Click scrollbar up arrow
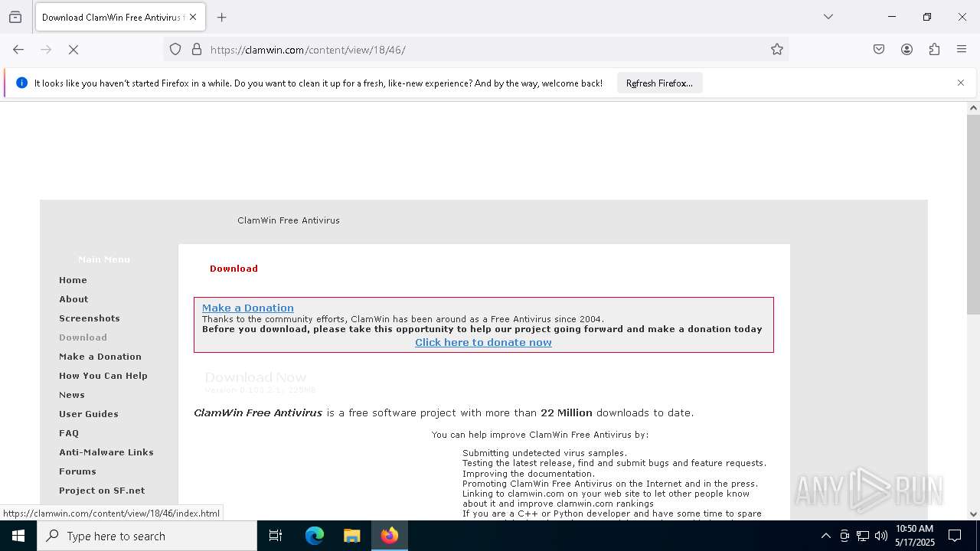 pyautogui.click(x=973, y=108)
